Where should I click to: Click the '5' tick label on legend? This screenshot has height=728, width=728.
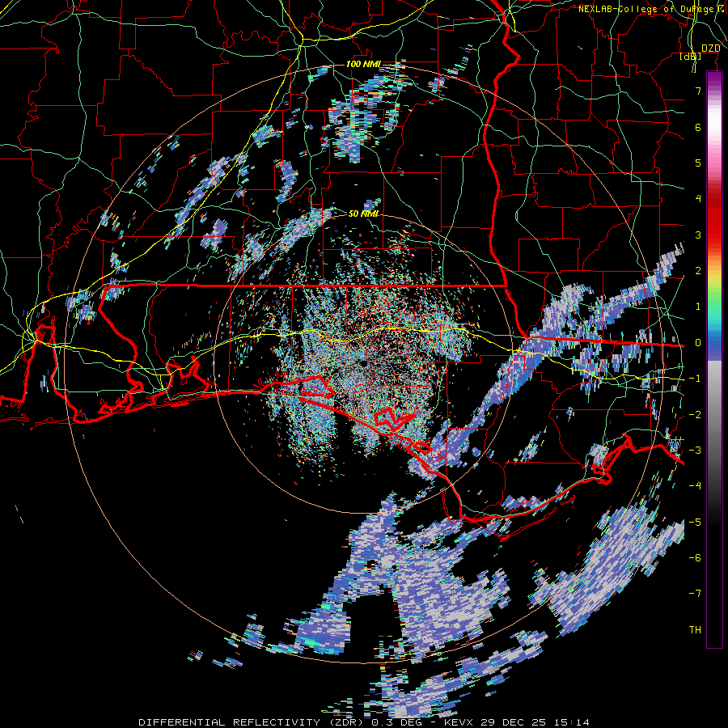coord(698,163)
